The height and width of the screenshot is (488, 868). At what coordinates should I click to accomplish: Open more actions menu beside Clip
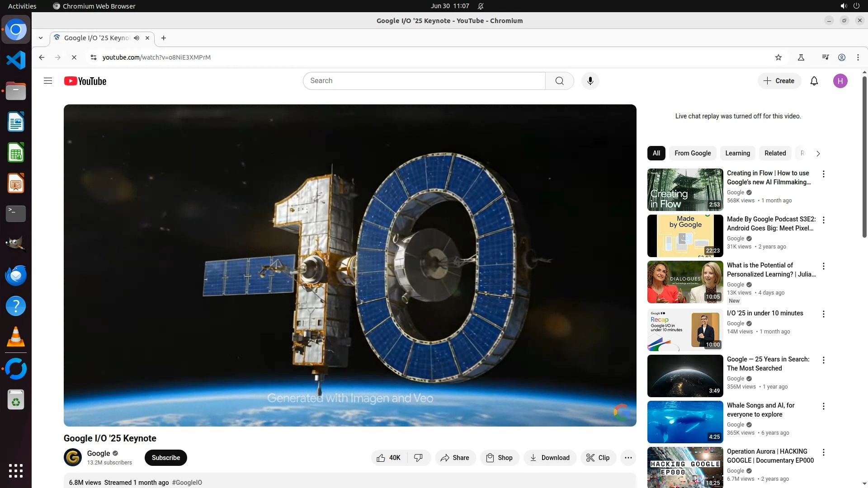tap(628, 458)
